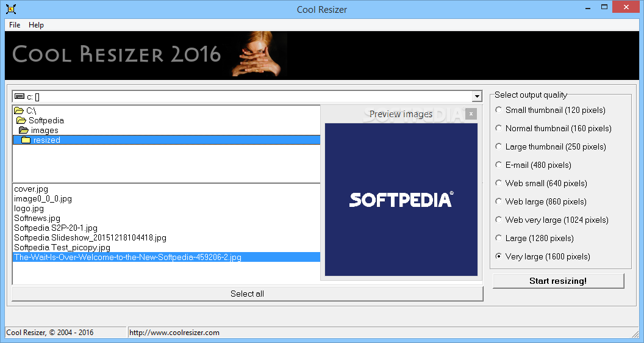Click the folder icon beside Softpedia
The height and width of the screenshot is (343, 644).
21,120
